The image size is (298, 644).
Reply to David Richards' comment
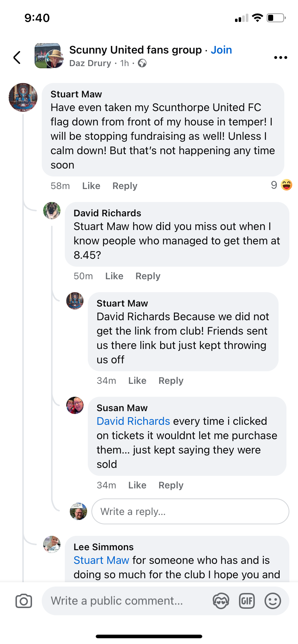tap(148, 276)
